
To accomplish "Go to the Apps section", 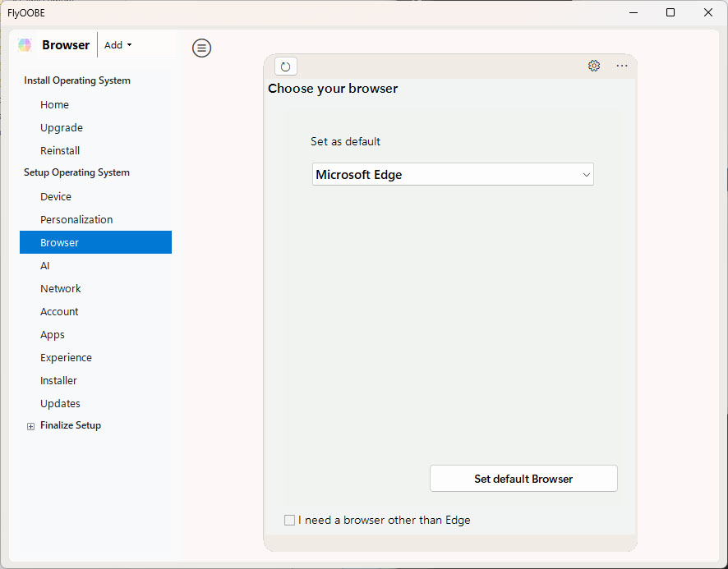I will (x=53, y=335).
